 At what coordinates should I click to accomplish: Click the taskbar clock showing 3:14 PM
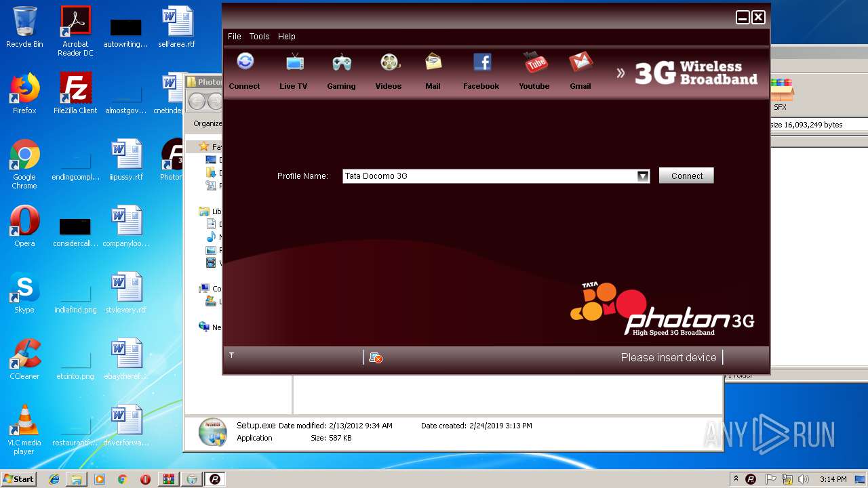[x=833, y=479]
